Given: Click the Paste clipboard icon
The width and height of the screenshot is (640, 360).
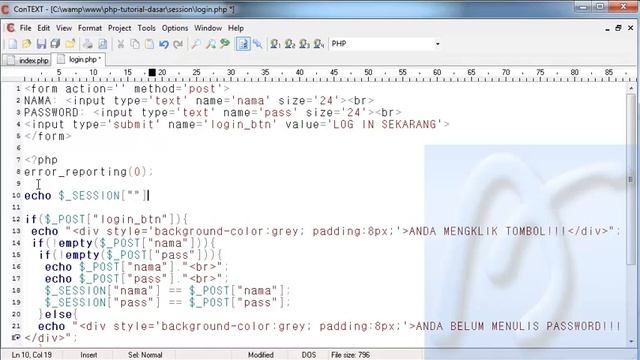Looking at the screenshot, I should [149, 44].
